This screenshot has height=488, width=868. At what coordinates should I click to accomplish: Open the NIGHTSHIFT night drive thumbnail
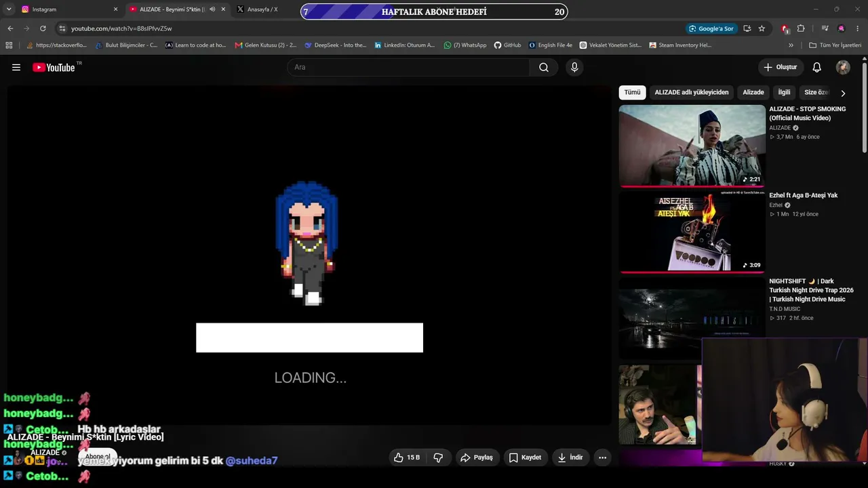[x=692, y=317]
